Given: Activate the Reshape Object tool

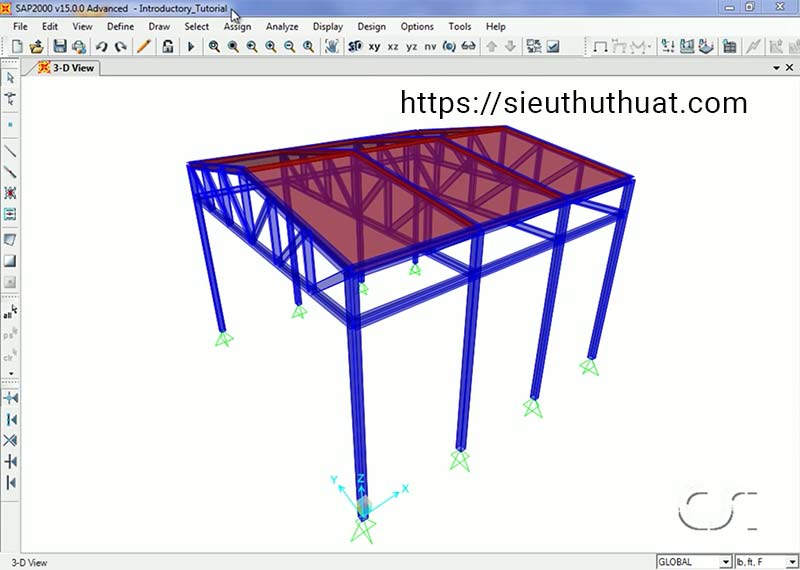Looking at the screenshot, I should (10, 98).
